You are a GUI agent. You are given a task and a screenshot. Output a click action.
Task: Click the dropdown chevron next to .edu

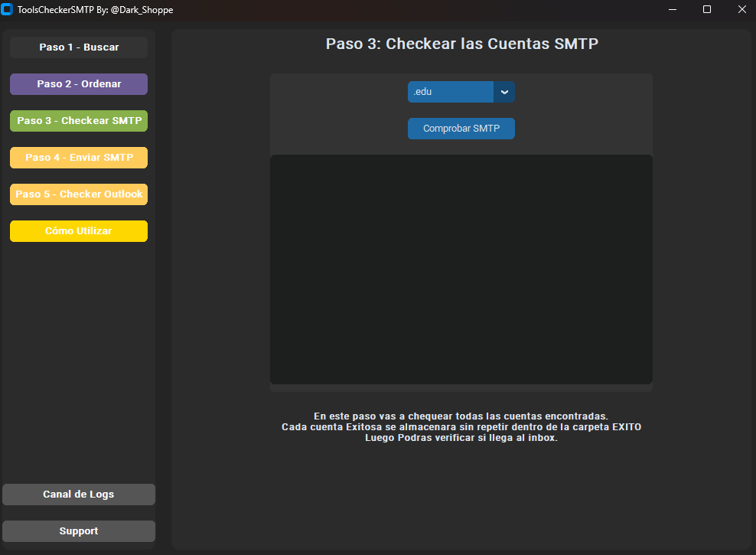tap(504, 92)
